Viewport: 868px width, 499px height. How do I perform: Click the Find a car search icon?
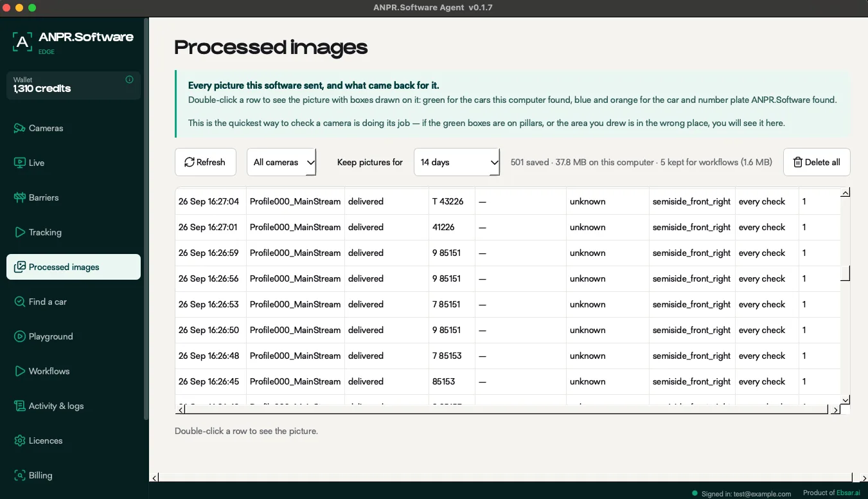[x=19, y=302]
